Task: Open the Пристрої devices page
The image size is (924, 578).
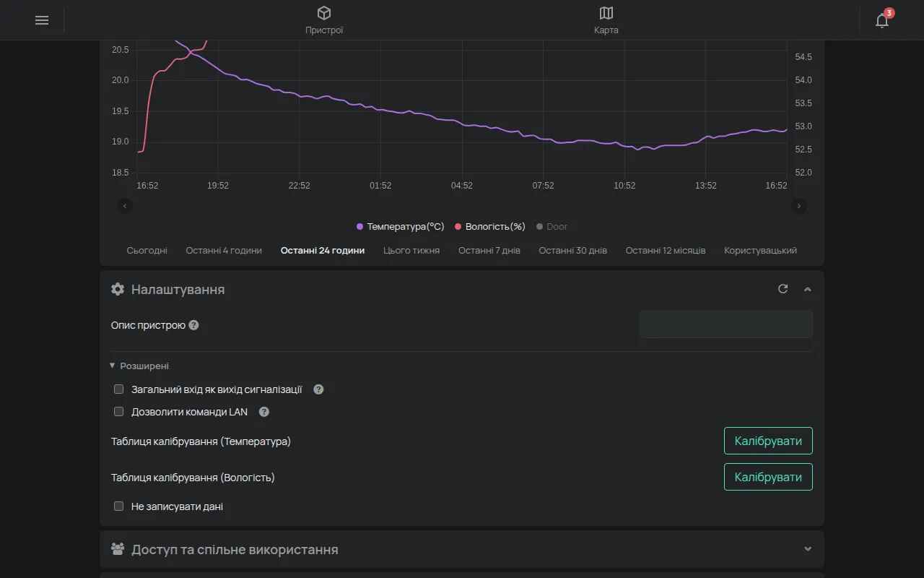Action: tap(324, 20)
